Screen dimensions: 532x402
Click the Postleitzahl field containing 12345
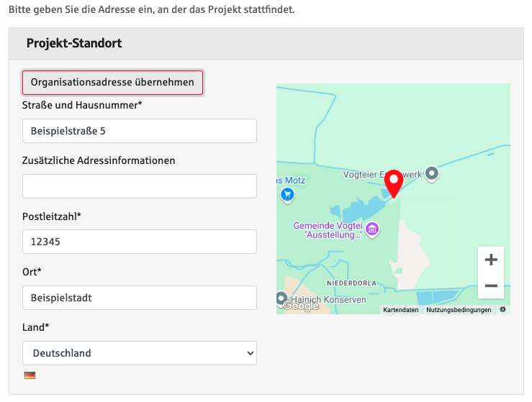[140, 242]
